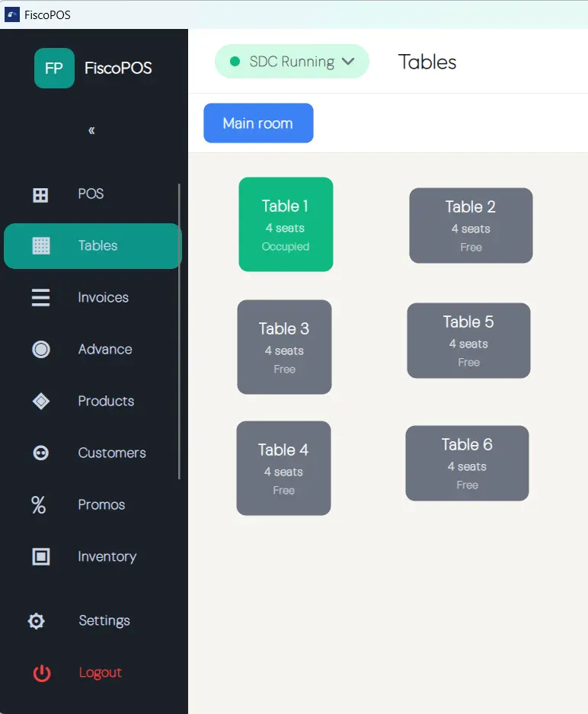The width and height of the screenshot is (588, 714).
Task: Select free Table 5 card
Action: click(x=468, y=341)
